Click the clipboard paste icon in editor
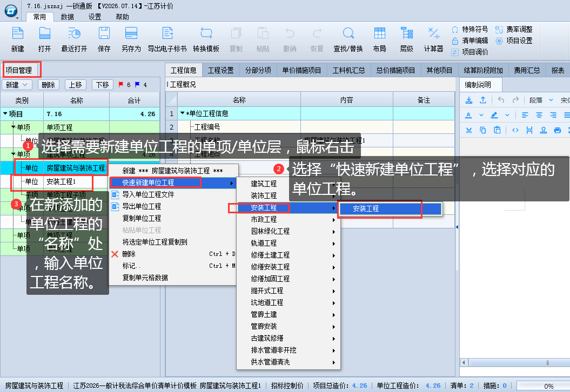570x392 pixels. (497, 130)
